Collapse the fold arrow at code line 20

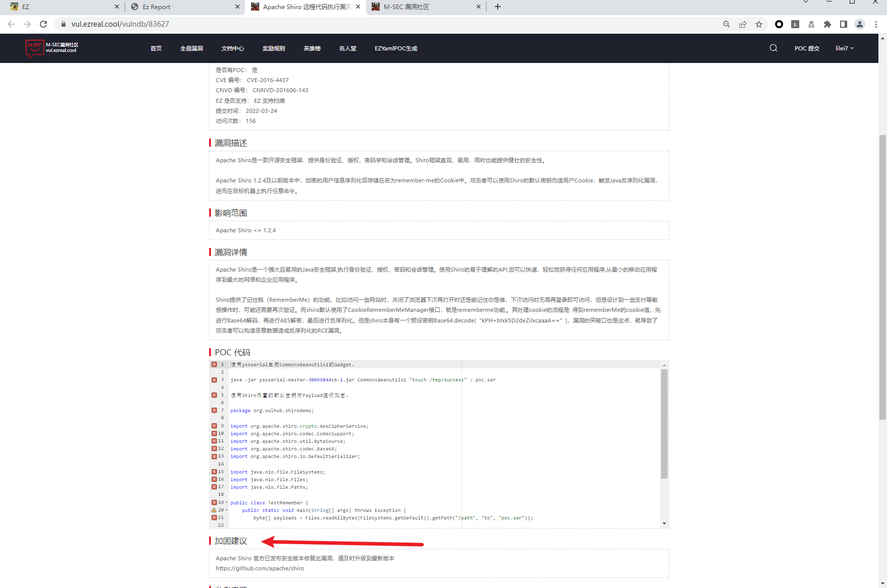point(226,510)
